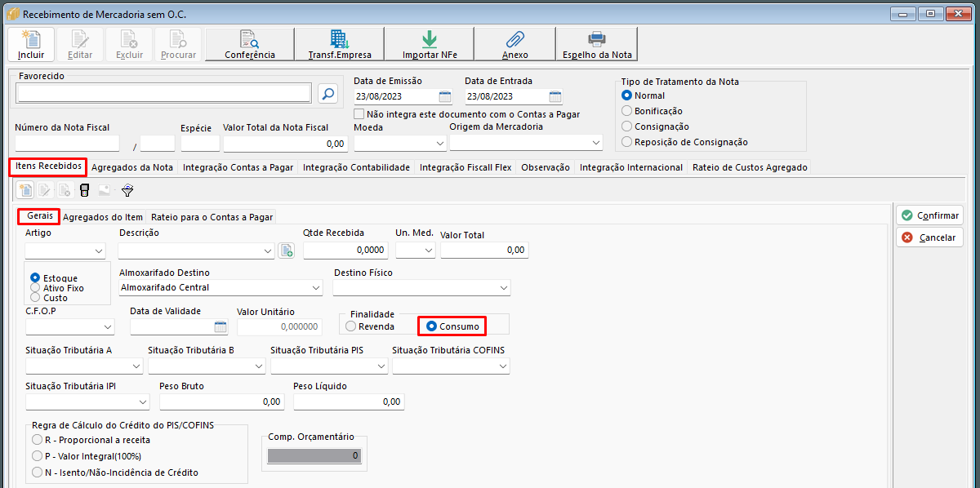The image size is (980, 488).
Task: Open the Rateio de Custos Agregado tab
Action: [750, 167]
